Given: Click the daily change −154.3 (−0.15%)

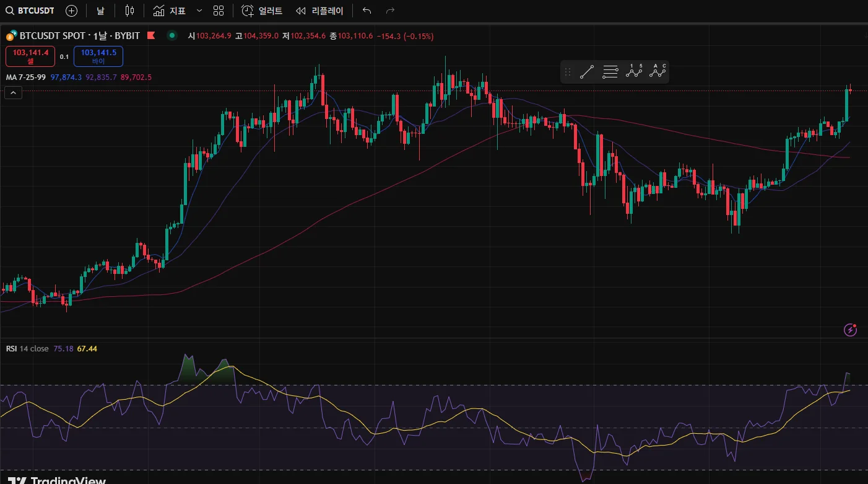Looking at the screenshot, I should click(x=406, y=36).
